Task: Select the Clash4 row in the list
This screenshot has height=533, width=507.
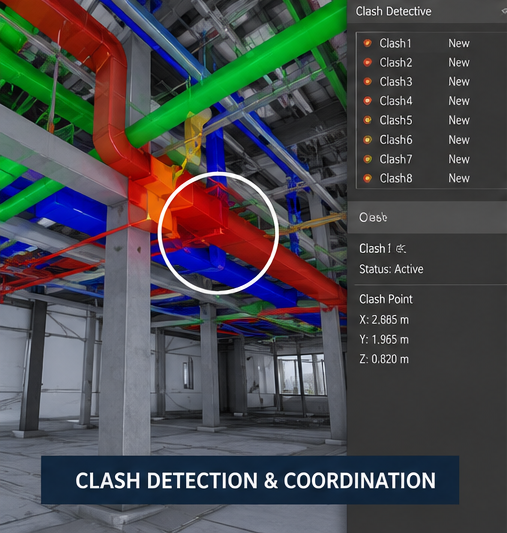Action: click(432, 101)
